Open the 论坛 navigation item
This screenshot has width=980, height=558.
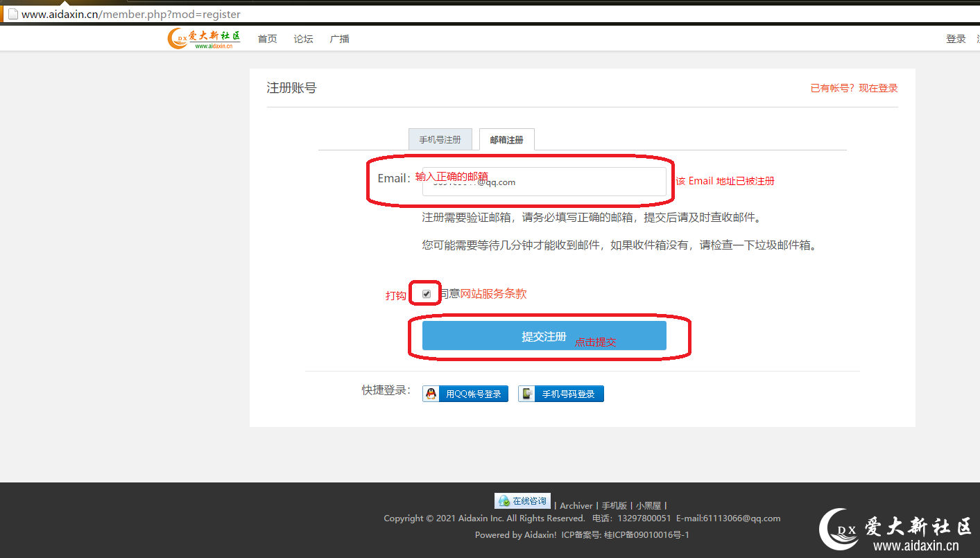pyautogui.click(x=303, y=39)
